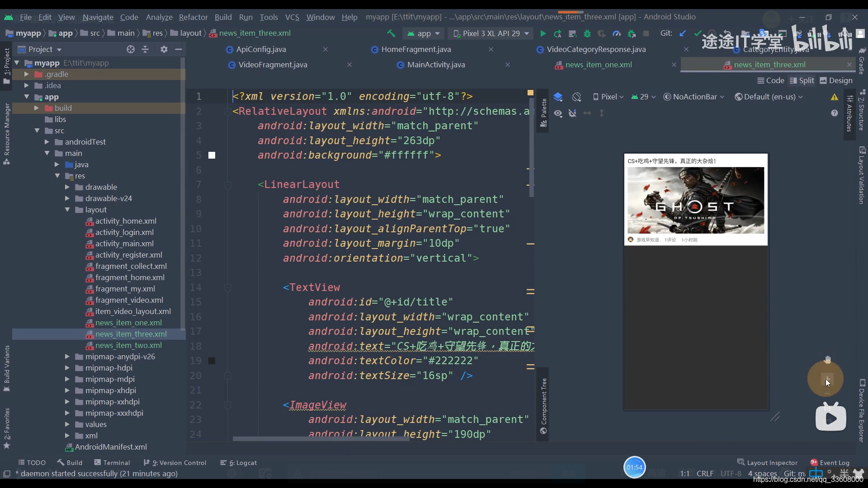Run the app with the green play button
The height and width of the screenshot is (488, 868).
(543, 33)
